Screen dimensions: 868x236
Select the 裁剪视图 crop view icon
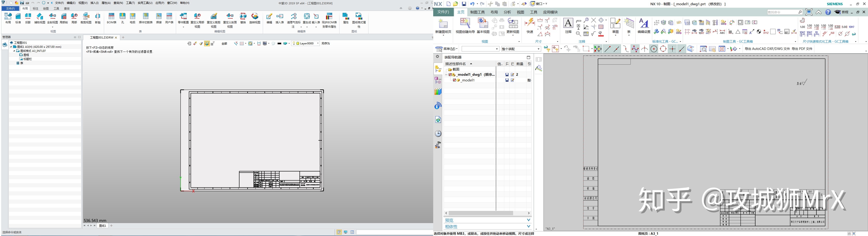point(86,18)
